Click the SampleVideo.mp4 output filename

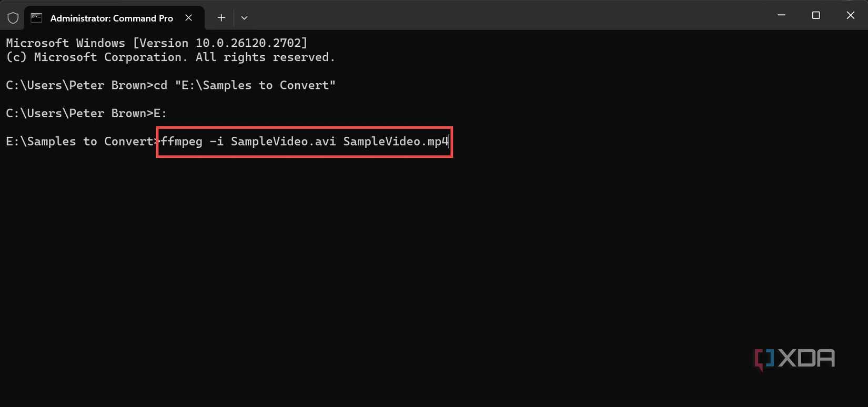click(395, 141)
